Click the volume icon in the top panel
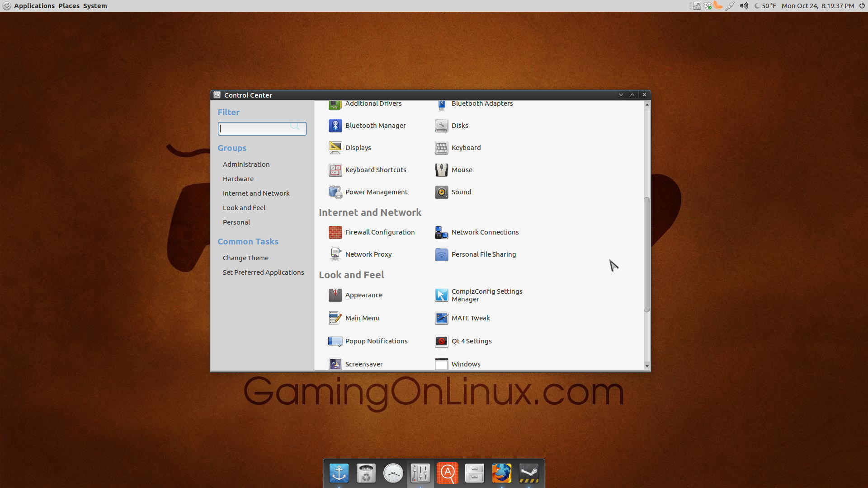Screen dimensions: 868x488 coord(744,6)
